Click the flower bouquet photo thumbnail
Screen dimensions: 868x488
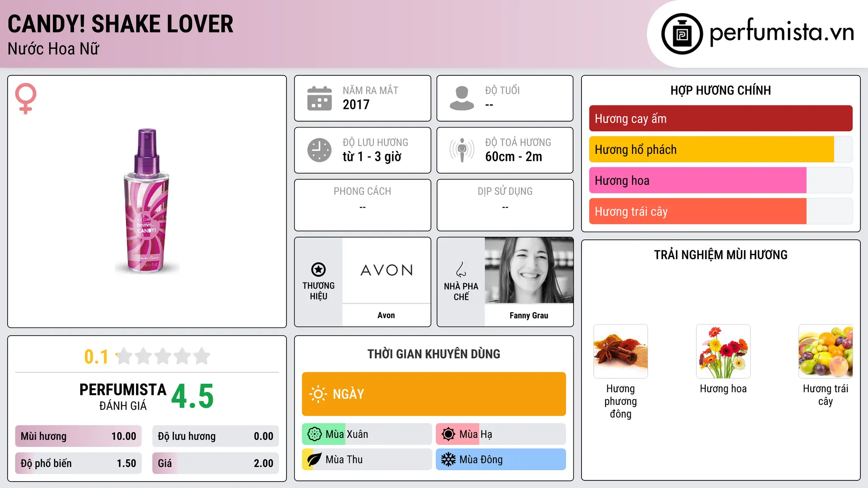723,351
